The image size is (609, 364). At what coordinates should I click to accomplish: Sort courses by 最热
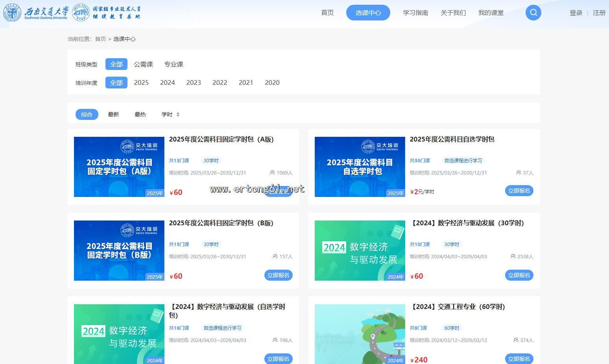(x=140, y=114)
